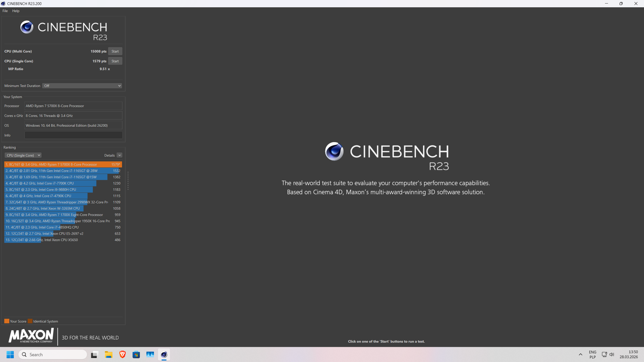Image resolution: width=644 pixels, height=362 pixels.
Task: Open Minimum Test Duration dropdown
Action: [x=82, y=86]
